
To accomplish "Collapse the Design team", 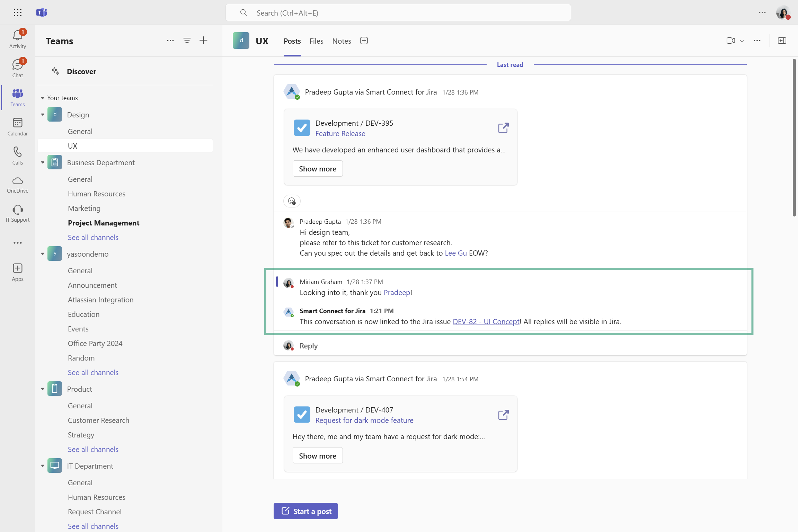I will click(x=43, y=115).
